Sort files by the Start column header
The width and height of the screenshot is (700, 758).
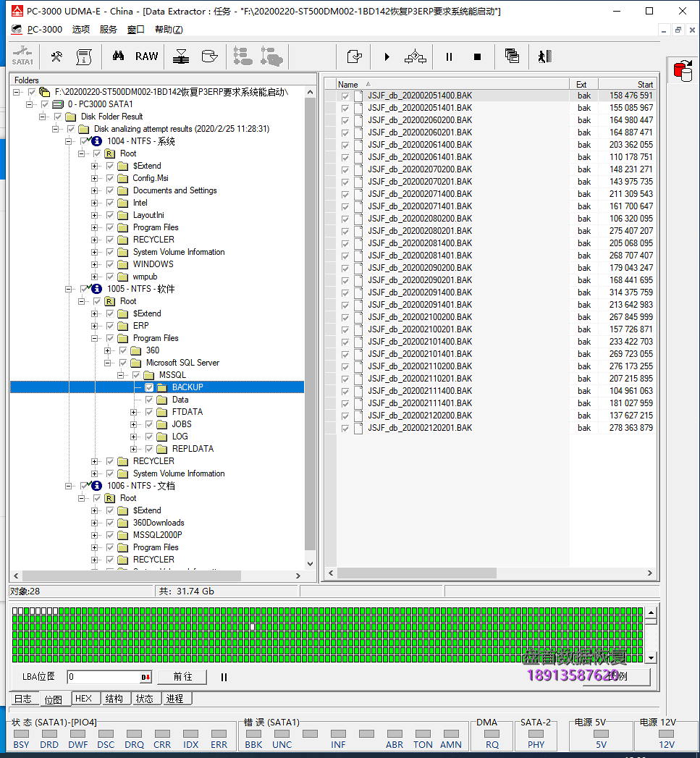[627, 84]
